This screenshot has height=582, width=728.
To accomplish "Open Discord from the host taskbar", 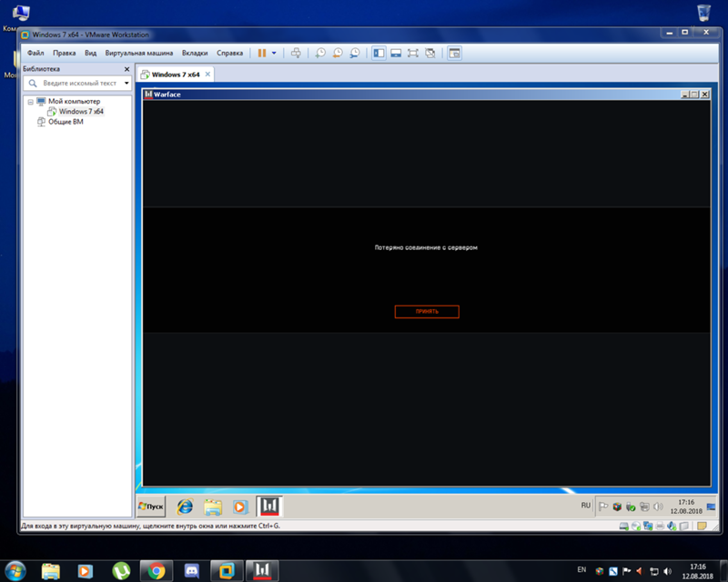I will coord(192,571).
